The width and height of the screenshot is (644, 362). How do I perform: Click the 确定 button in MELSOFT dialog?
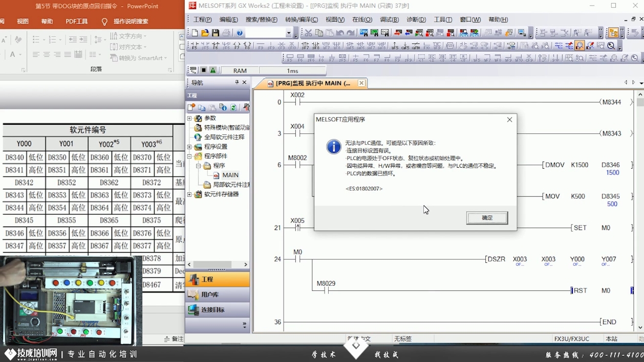click(x=487, y=218)
